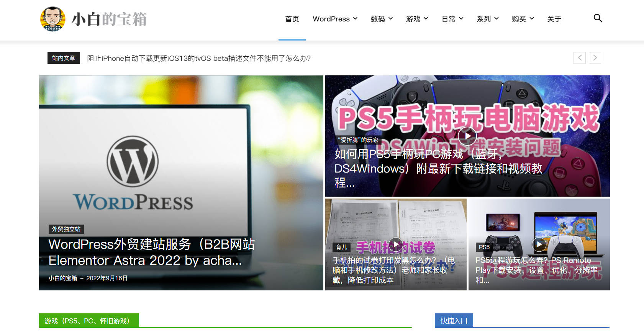The image size is (644, 334).
Task: Select the 快捷入口 section header
Action: coord(454,321)
